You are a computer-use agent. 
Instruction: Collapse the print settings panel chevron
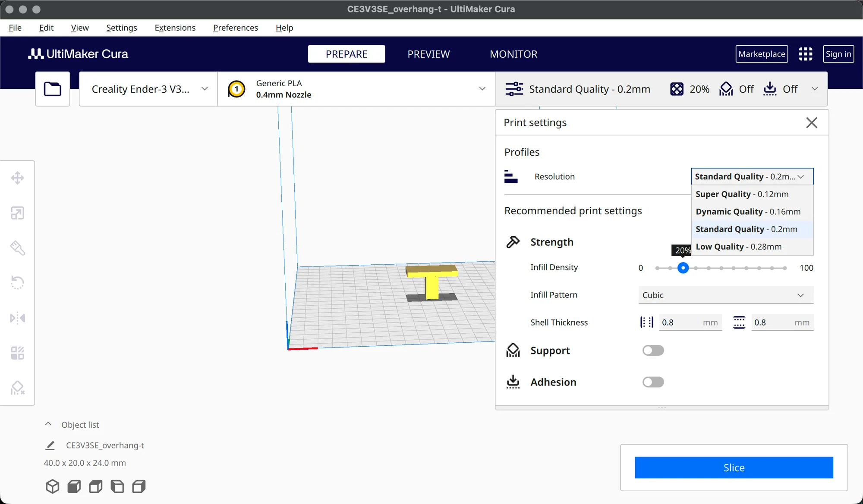pos(815,89)
